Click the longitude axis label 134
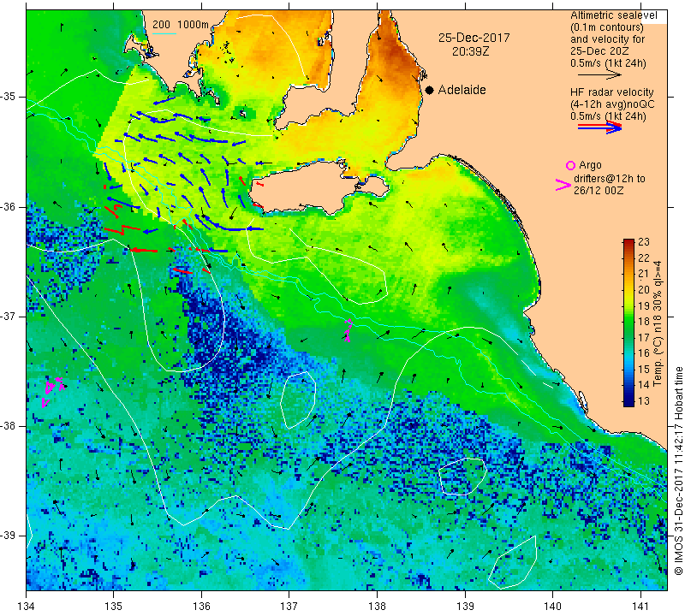This screenshot has width=685, height=616. (x=27, y=606)
